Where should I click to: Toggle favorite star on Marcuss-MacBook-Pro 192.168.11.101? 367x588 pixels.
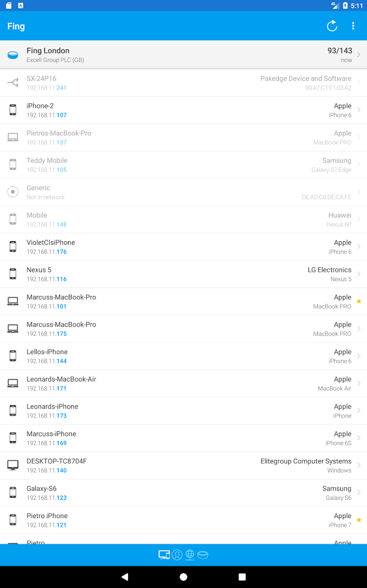coord(359,301)
